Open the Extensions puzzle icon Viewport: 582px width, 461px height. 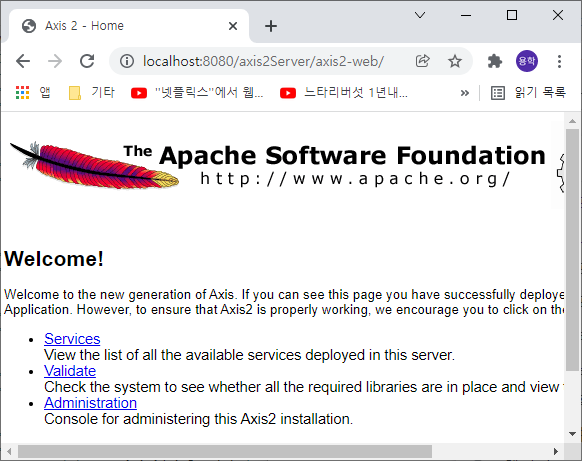(495, 61)
